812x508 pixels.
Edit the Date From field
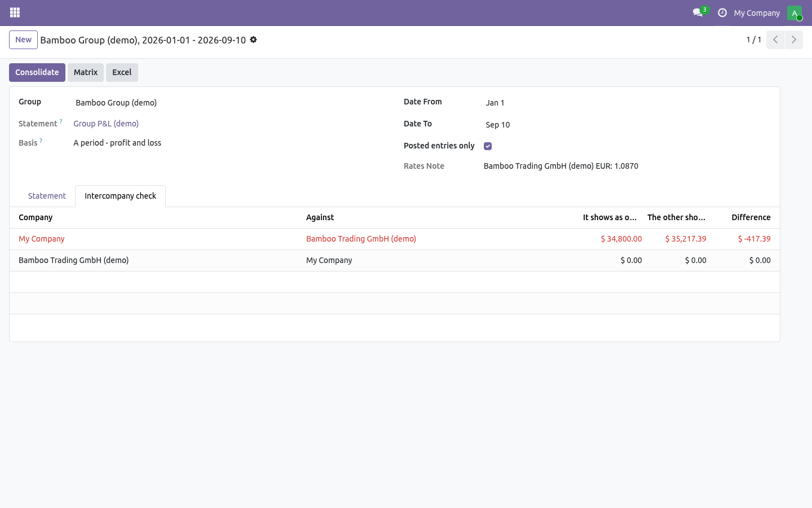pos(627,103)
